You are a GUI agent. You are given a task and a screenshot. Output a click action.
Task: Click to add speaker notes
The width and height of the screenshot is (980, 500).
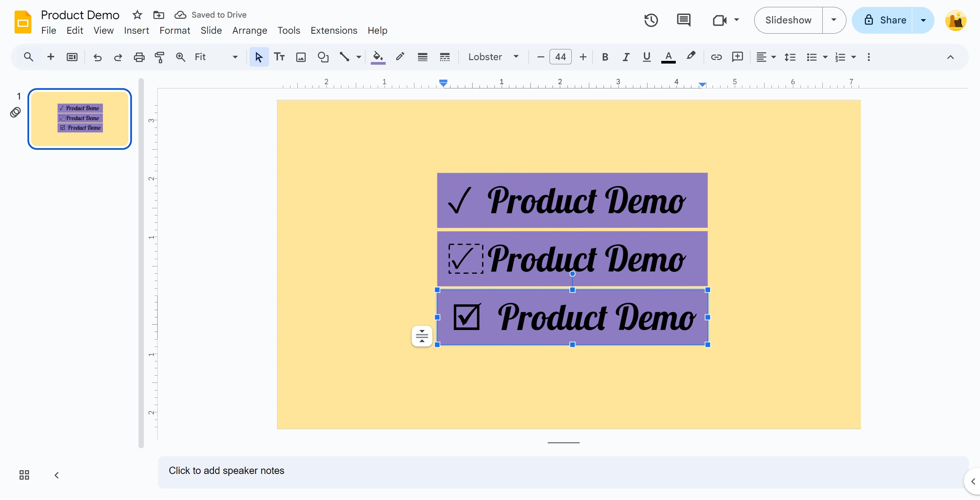[x=563, y=472]
